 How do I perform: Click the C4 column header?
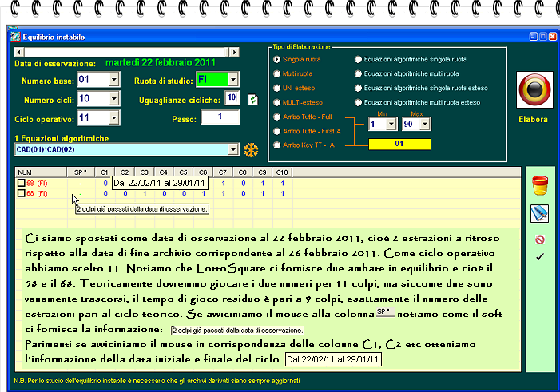point(164,172)
